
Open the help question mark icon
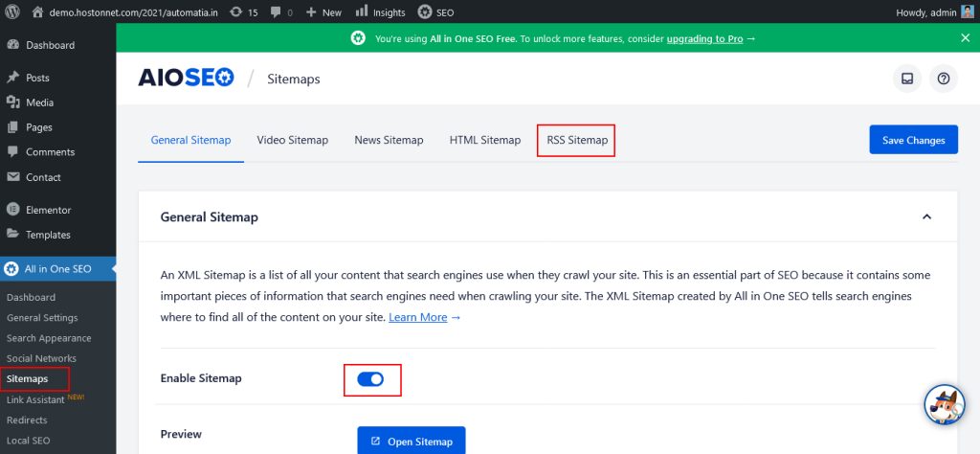(x=944, y=79)
